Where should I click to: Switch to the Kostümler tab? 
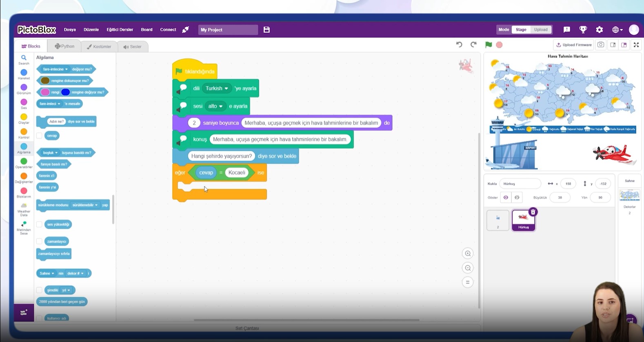pos(99,47)
